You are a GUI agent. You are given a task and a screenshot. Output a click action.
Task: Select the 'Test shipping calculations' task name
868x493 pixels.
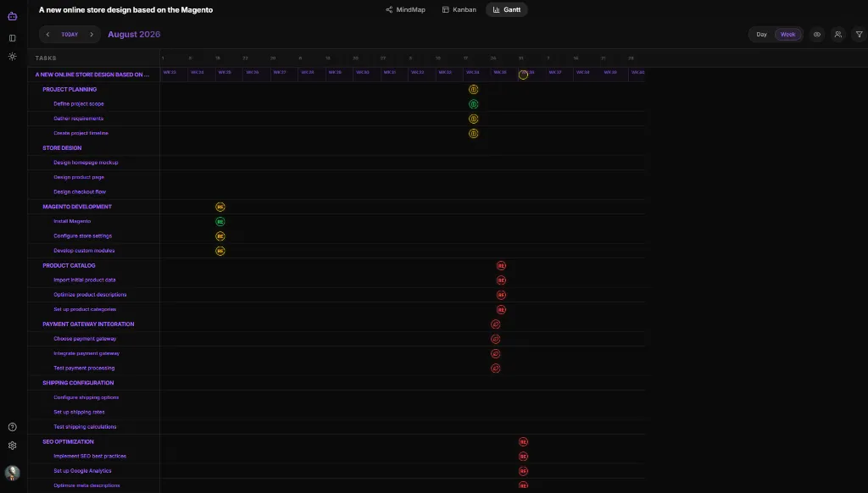[85, 427]
